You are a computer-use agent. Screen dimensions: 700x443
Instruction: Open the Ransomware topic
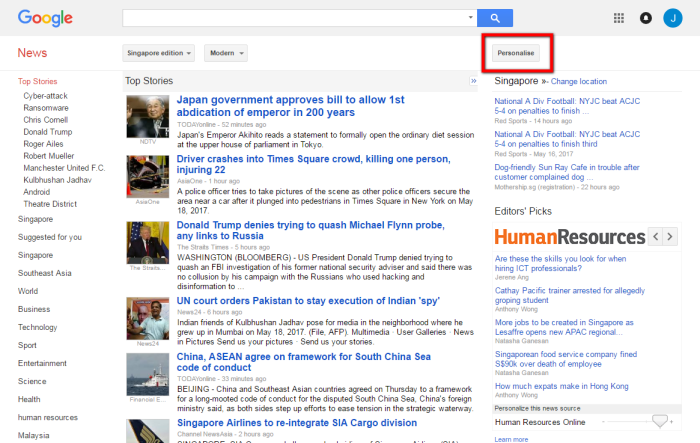(x=46, y=108)
